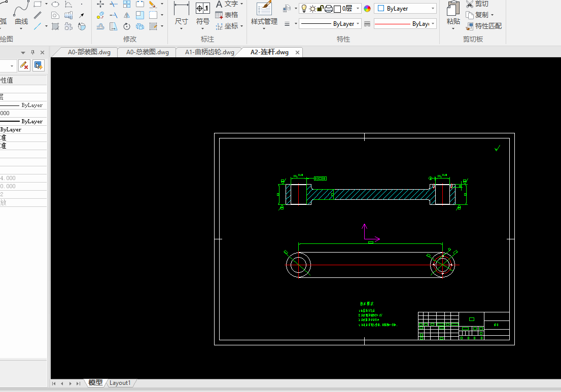561x392 pixels.
Task: Expand the ByLayer color dropdown
Action: pyautogui.click(x=433, y=9)
